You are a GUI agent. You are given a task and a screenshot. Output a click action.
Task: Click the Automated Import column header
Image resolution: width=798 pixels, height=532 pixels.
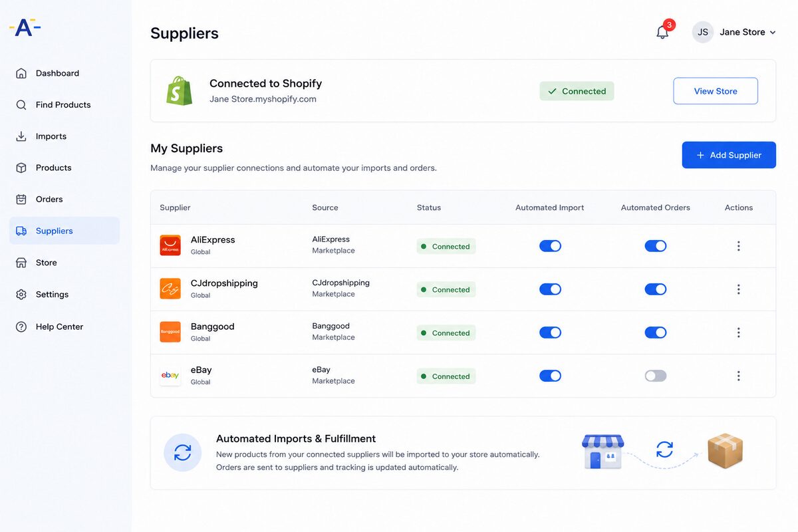pyautogui.click(x=550, y=207)
